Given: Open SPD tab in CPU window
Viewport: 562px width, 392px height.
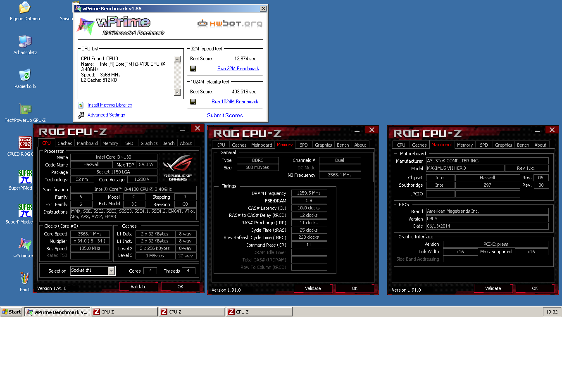Looking at the screenshot, I should tap(129, 143).
